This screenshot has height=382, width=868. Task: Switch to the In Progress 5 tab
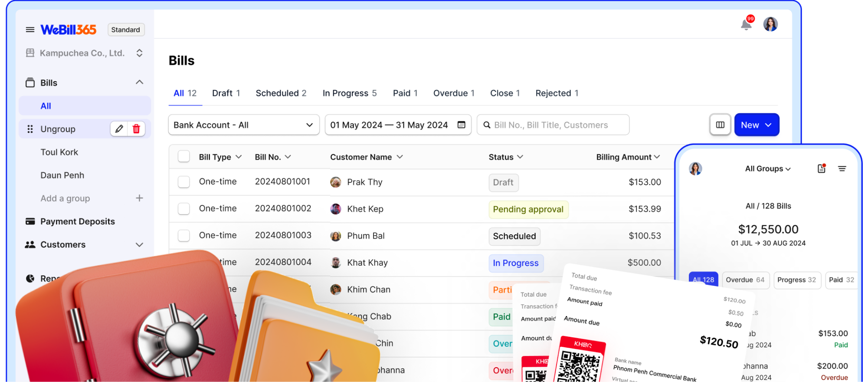350,93
